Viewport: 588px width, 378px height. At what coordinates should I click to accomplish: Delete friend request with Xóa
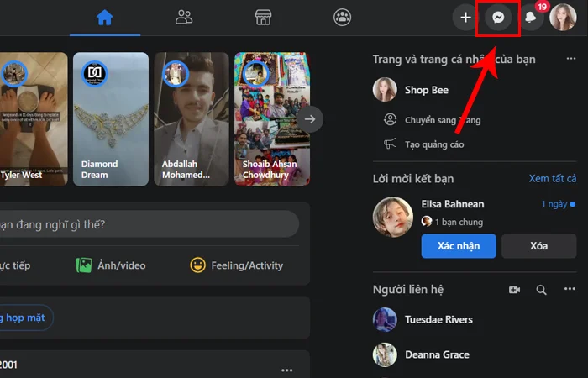tap(539, 246)
